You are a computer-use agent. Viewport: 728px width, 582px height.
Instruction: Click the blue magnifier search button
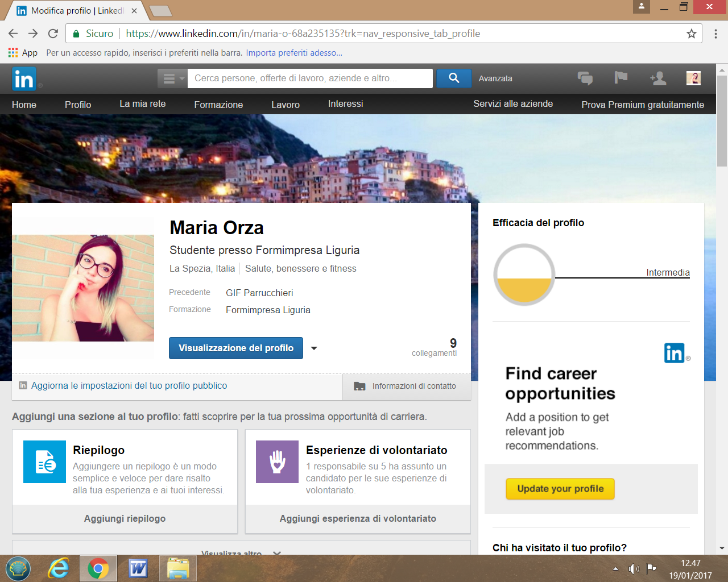[x=454, y=78]
